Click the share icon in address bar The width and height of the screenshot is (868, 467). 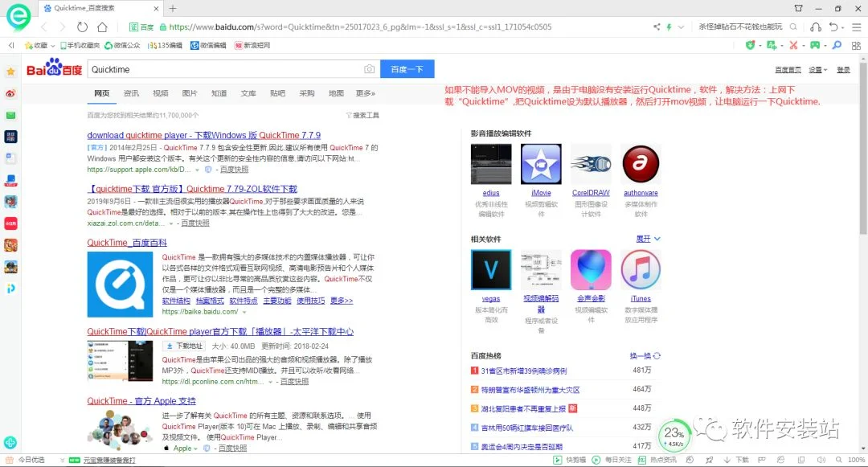(657, 27)
